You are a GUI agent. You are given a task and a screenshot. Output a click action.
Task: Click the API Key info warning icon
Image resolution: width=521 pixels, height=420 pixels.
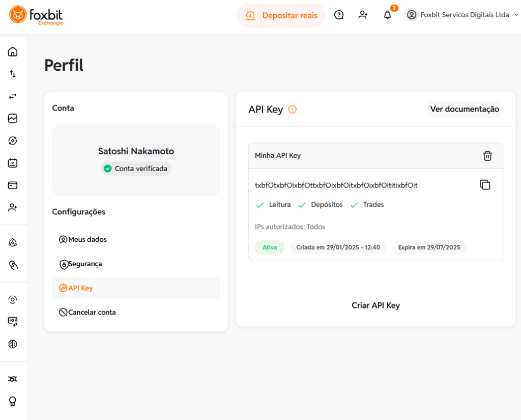pos(293,109)
